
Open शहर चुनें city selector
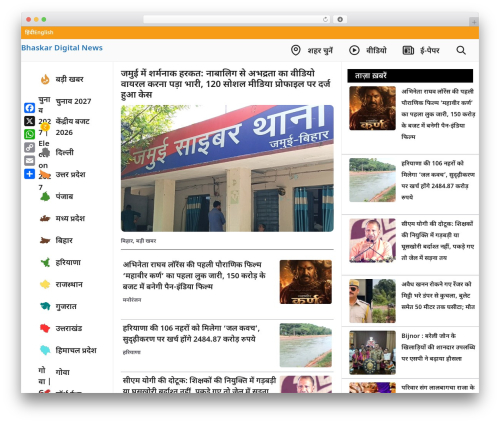320,50
